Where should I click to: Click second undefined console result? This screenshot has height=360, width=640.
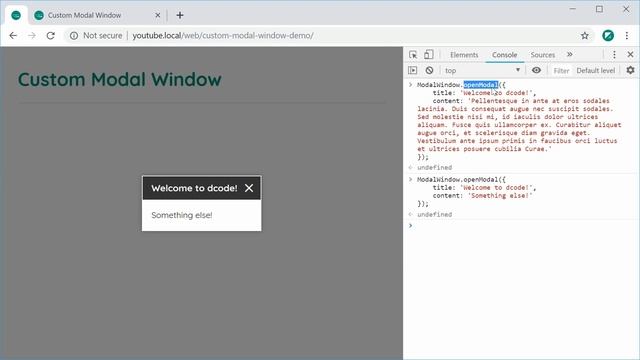434,214
